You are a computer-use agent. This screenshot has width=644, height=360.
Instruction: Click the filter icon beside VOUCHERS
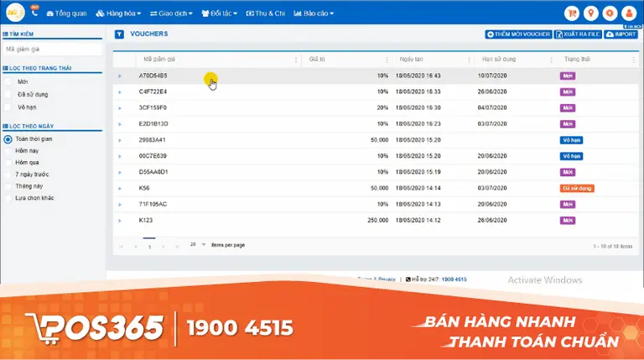point(119,34)
